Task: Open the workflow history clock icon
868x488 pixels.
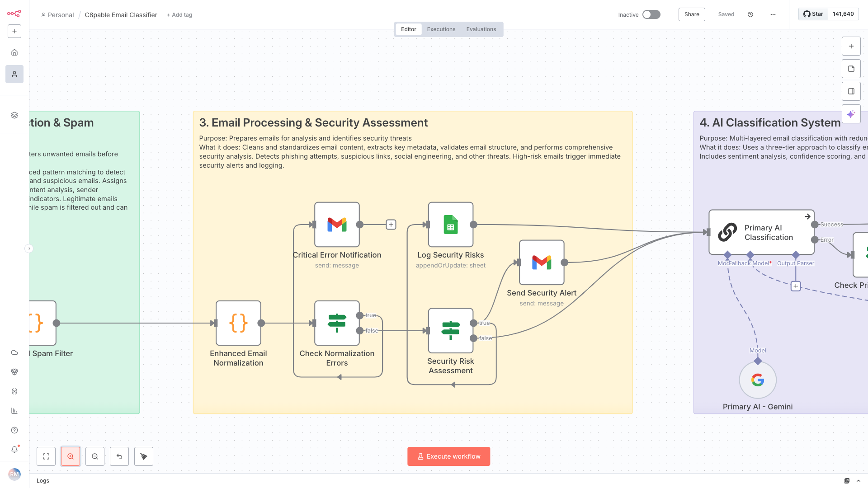Action: pyautogui.click(x=750, y=14)
